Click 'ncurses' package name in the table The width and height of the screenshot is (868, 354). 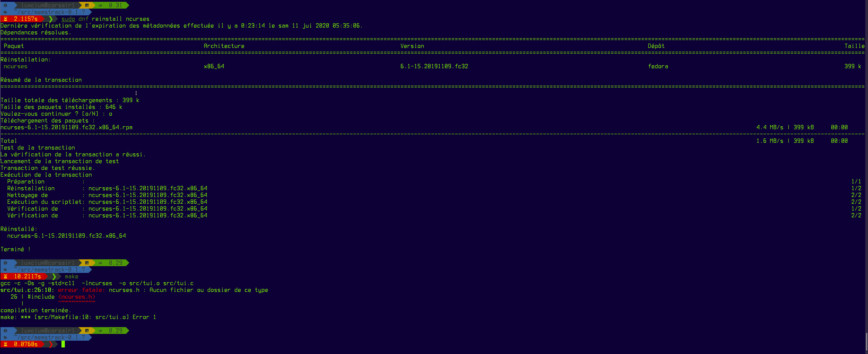tap(16, 66)
